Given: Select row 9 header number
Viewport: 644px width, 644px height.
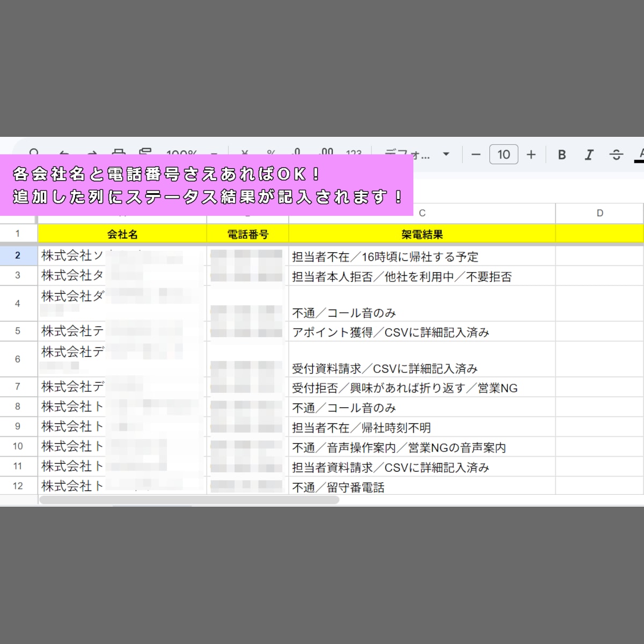Looking at the screenshot, I should 18,426.
